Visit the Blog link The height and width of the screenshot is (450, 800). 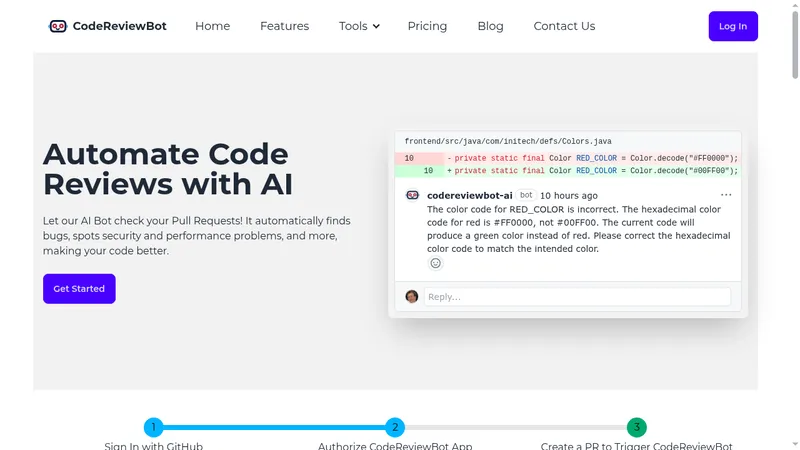tap(490, 26)
